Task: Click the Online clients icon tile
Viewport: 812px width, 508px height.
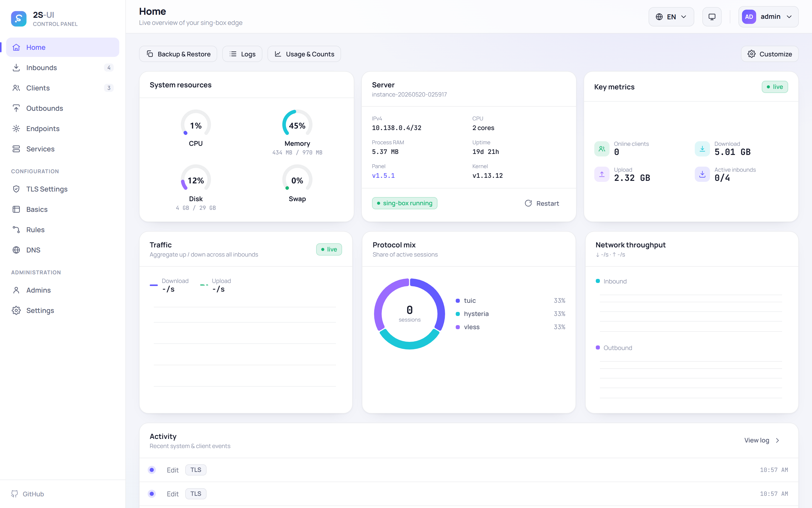Action: click(x=602, y=149)
